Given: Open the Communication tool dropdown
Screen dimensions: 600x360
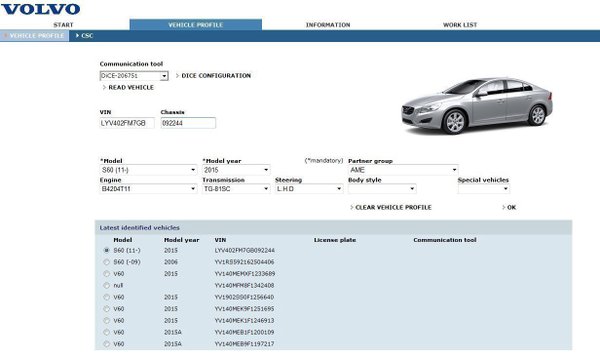Looking at the screenshot, I should pyautogui.click(x=134, y=76).
